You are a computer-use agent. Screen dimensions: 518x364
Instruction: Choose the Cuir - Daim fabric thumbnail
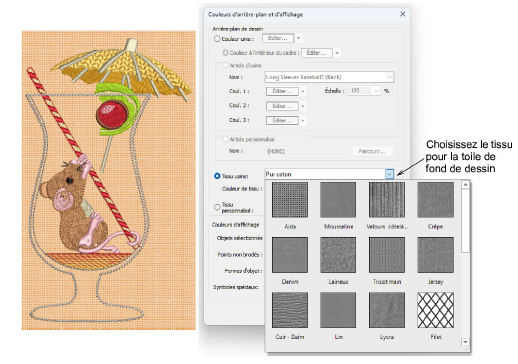[x=290, y=310]
